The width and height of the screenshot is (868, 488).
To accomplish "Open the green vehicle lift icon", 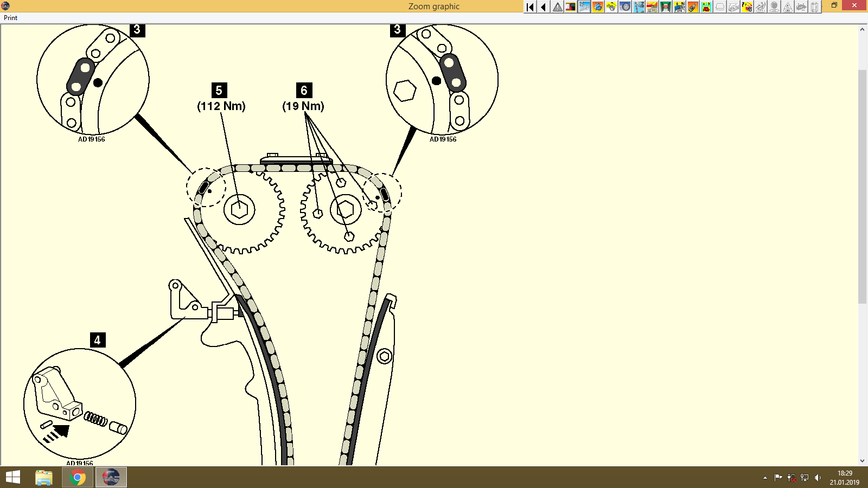I will pos(666,7).
